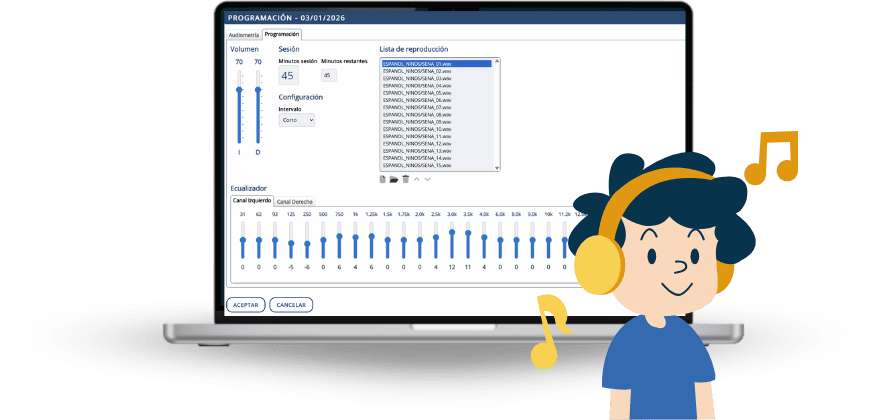Switch to the Audiometría tab
Screen dimensions: 890x420
[x=244, y=35]
